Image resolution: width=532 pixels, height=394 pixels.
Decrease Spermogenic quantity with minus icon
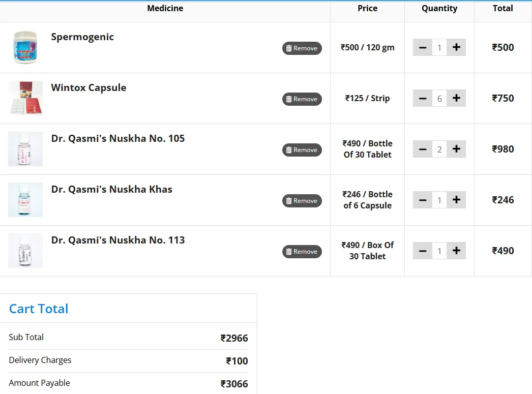(x=423, y=47)
